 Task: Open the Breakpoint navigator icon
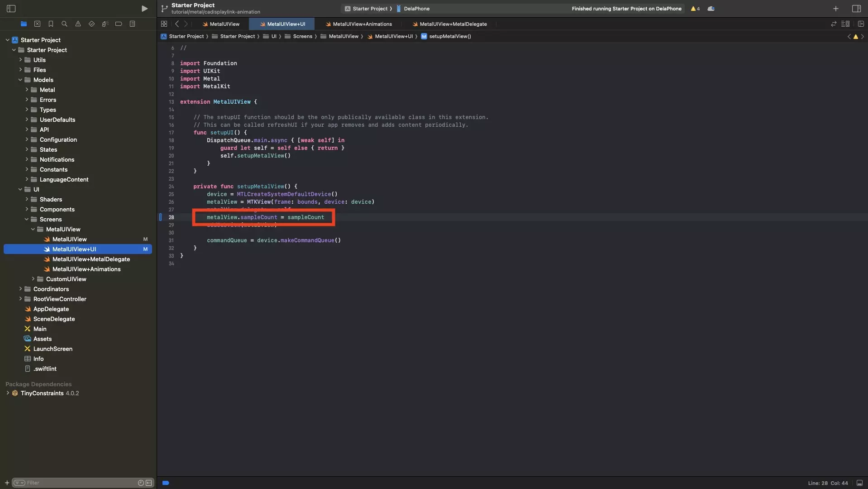119,24
